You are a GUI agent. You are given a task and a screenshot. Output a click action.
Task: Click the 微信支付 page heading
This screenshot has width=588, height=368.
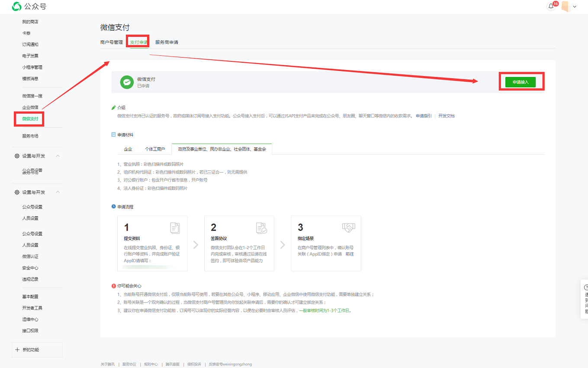point(115,28)
